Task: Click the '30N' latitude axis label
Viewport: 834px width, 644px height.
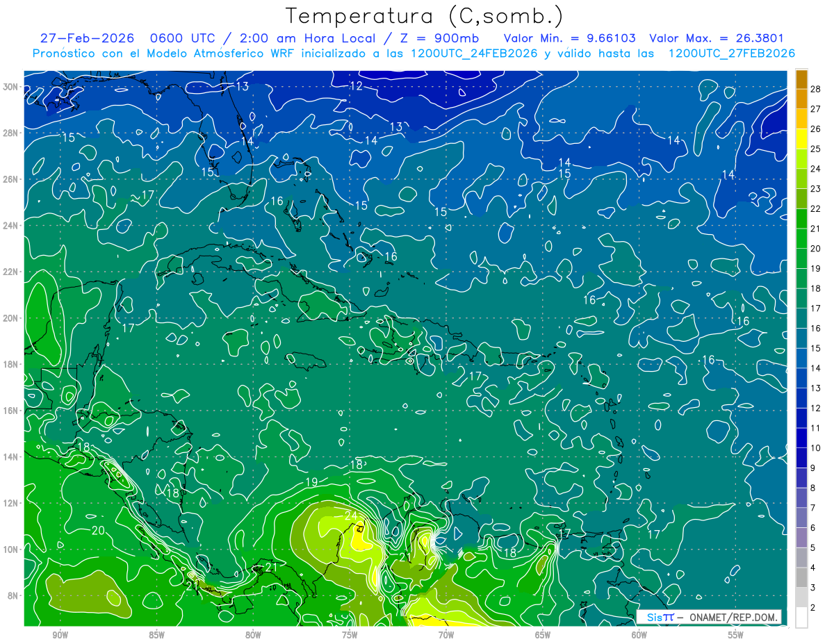Action: pyautogui.click(x=10, y=87)
